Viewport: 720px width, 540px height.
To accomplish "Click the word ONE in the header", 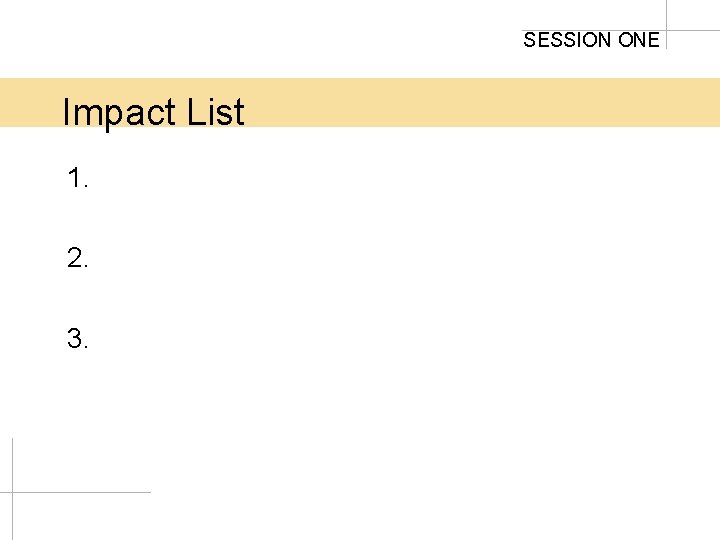I will coord(639,40).
